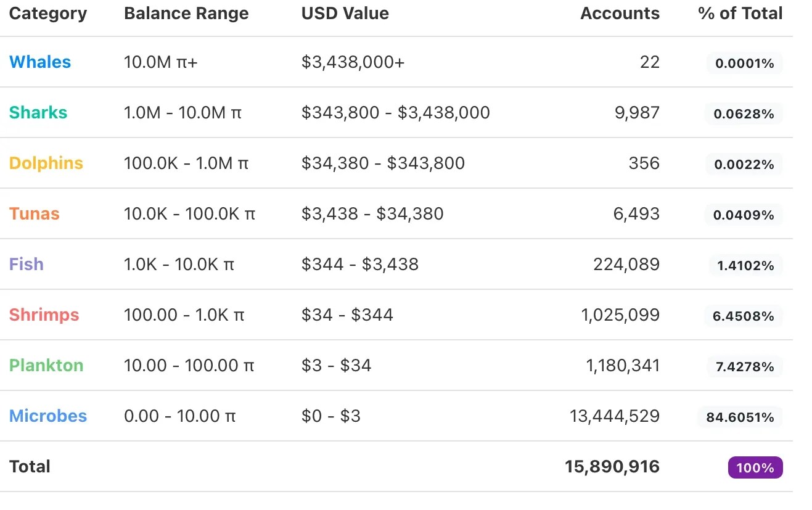Click the Tunas category label
812x510 pixels.
click(35, 214)
